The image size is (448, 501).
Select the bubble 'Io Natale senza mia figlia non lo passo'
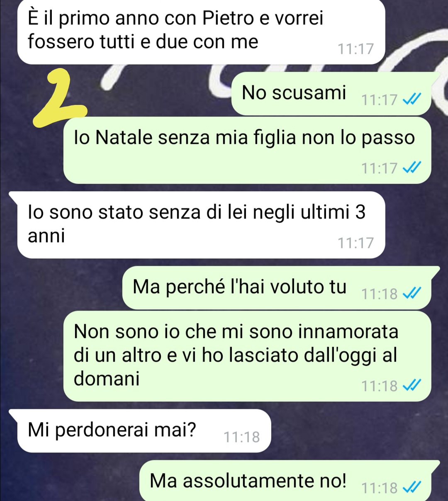point(247,150)
